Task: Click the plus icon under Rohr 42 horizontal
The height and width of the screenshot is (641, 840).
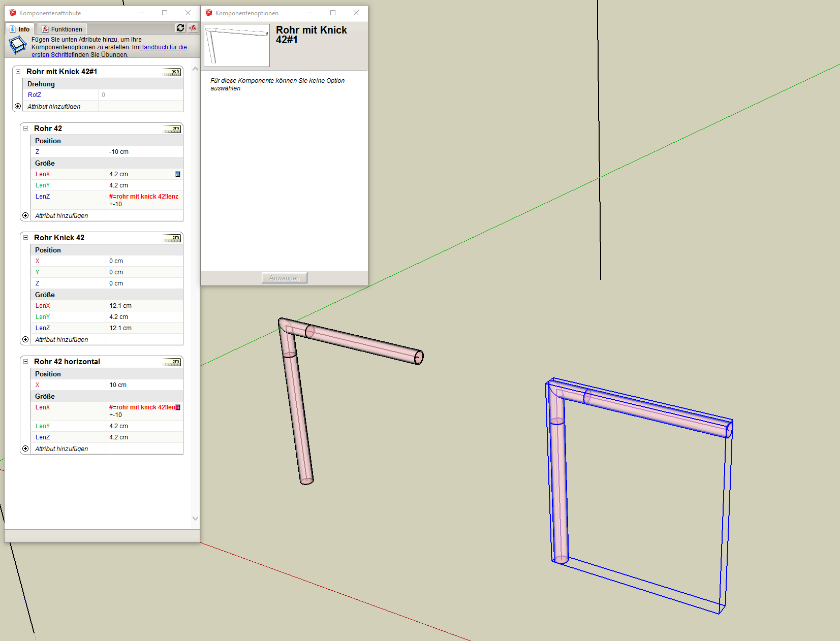Action: (x=25, y=448)
